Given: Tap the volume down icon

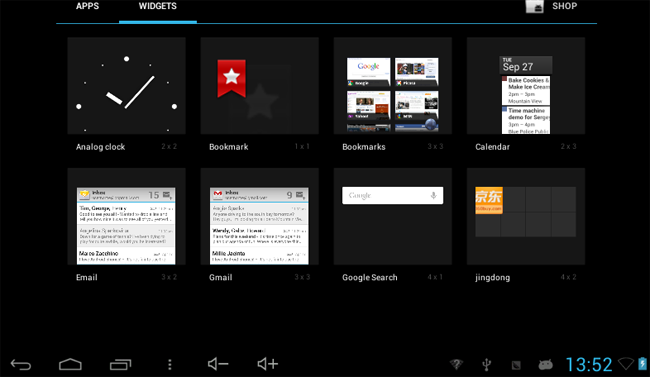Looking at the screenshot, I should [x=218, y=364].
